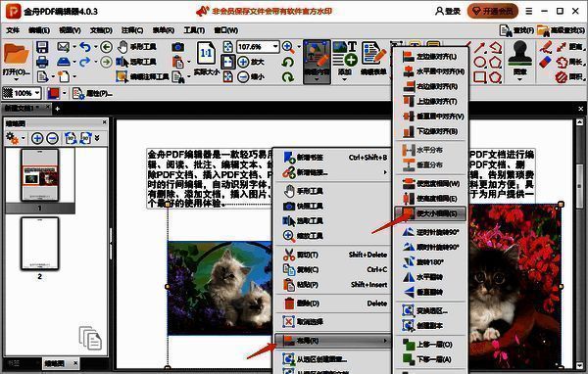
Task: Expand the email icon dropdown arrow
Action: click(x=73, y=47)
